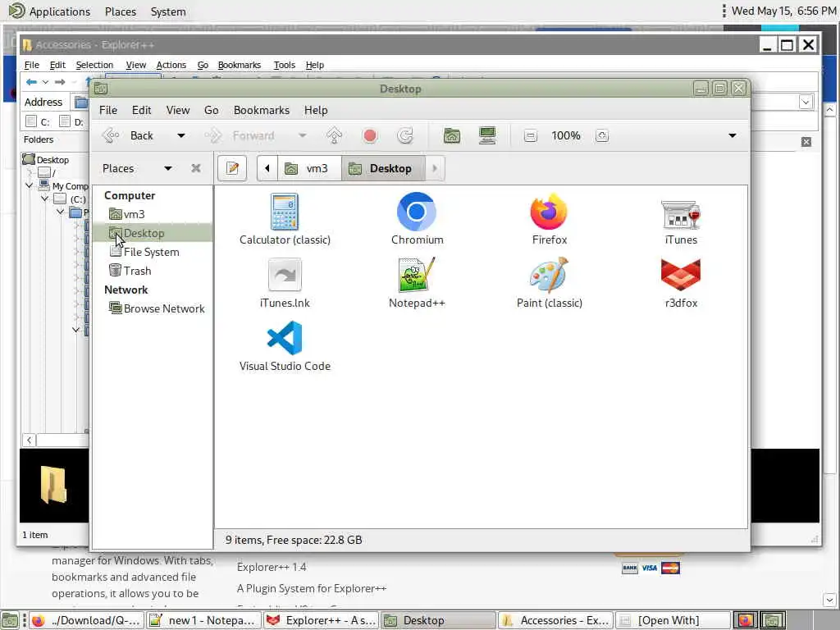Select the Chromium icon

pos(417,220)
